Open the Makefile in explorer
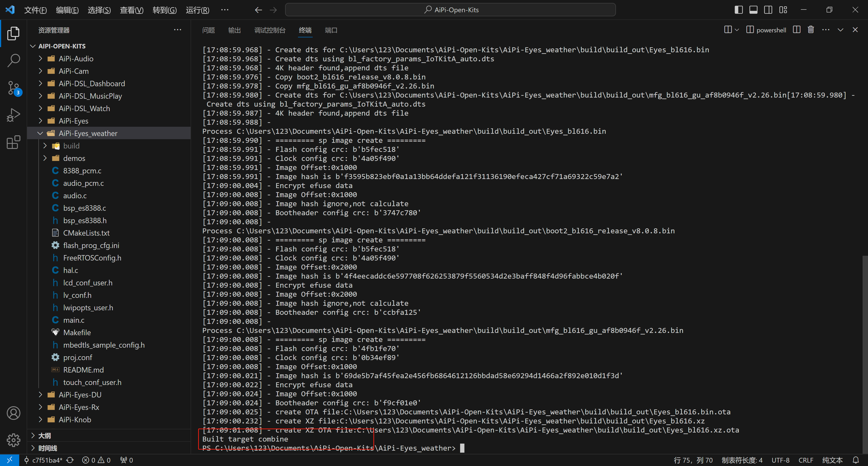This screenshot has height=466, width=868. (77, 332)
